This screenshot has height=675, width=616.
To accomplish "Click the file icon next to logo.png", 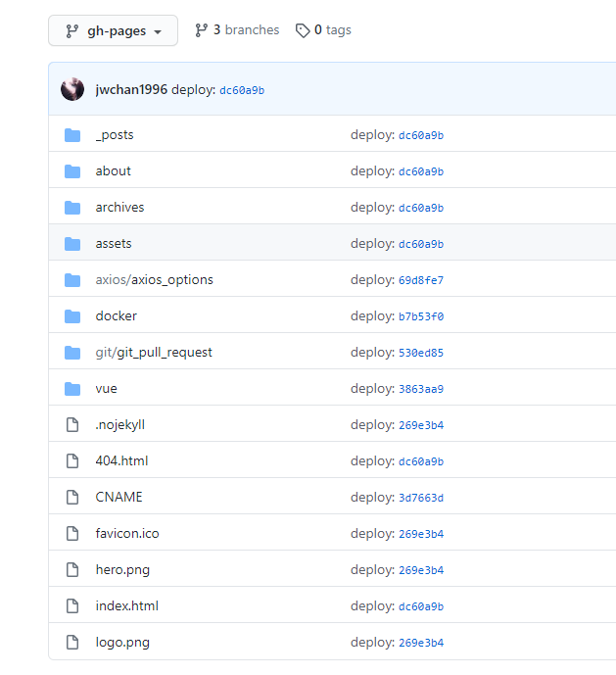I will coord(72,643).
